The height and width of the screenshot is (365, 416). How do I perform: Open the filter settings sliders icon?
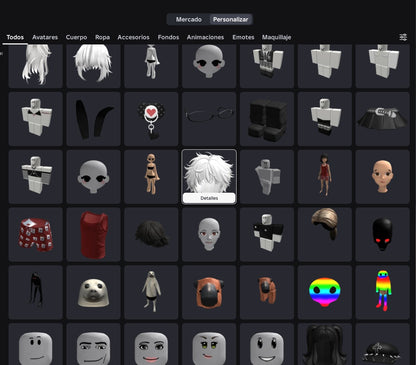click(403, 37)
